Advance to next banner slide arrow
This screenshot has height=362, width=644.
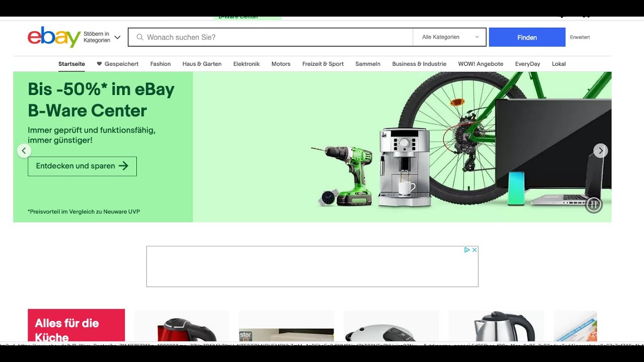click(x=600, y=150)
